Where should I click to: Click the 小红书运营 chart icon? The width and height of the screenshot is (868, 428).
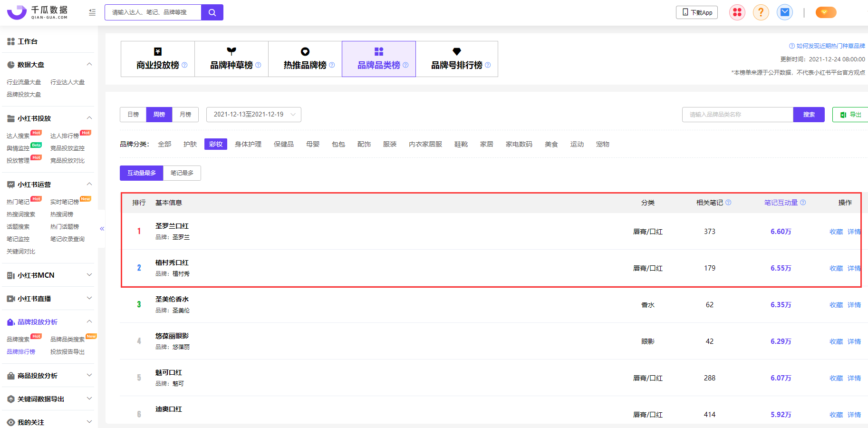tap(11, 185)
